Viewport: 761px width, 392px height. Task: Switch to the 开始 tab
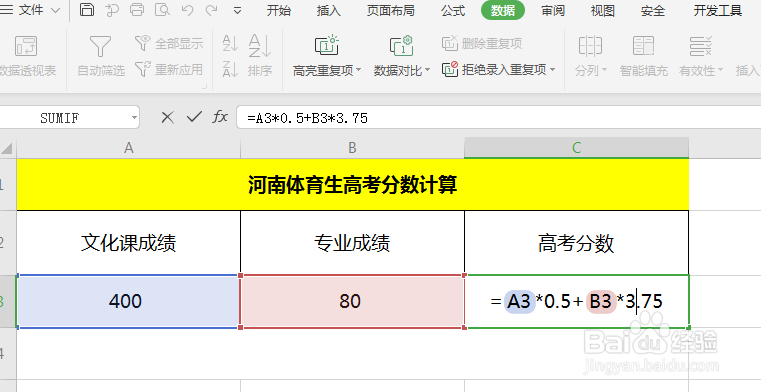pyautogui.click(x=279, y=10)
